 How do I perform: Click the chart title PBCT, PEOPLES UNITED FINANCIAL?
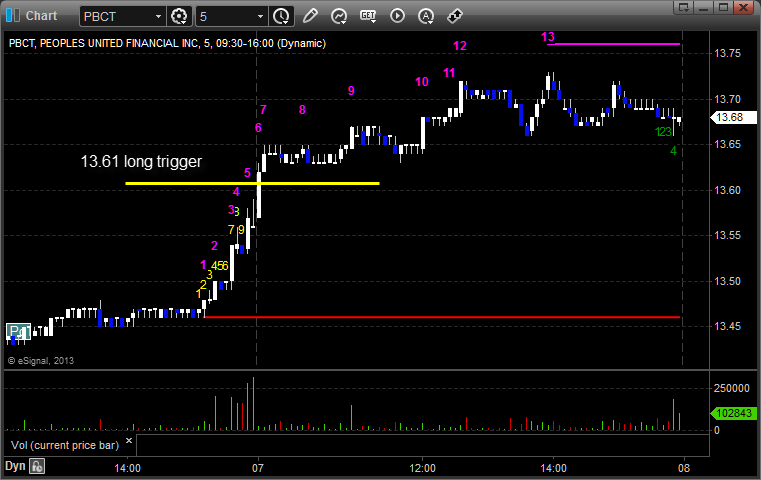pos(167,43)
